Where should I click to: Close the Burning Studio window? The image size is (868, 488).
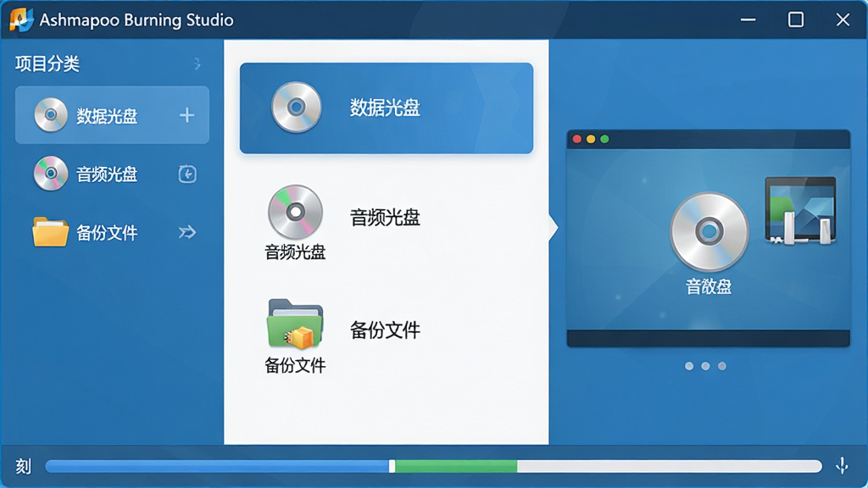pos(843,20)
